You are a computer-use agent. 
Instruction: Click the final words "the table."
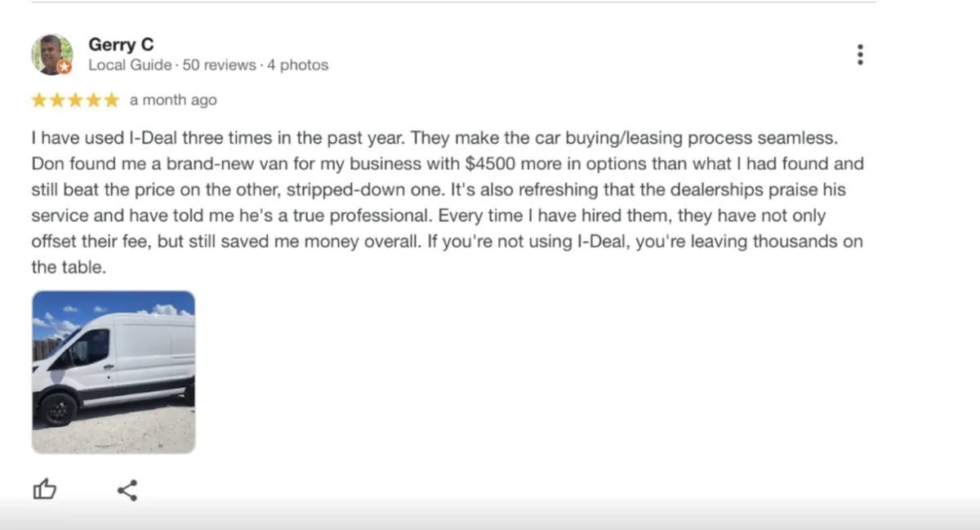coord(69,268)
